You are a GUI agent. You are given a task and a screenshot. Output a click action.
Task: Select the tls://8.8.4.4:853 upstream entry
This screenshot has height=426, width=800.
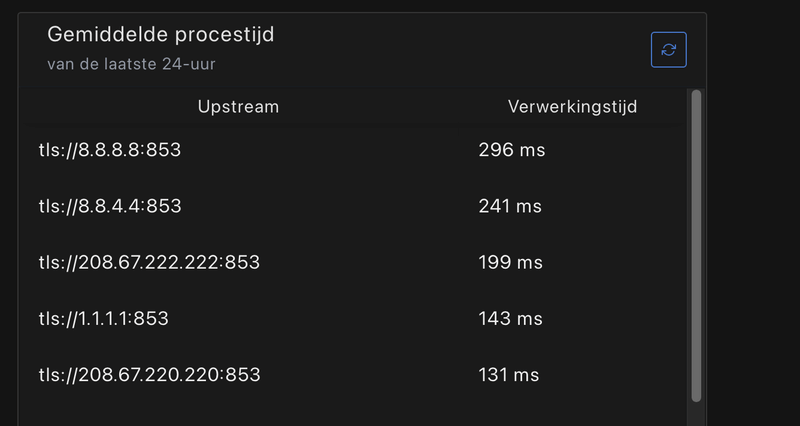pyautogui.click(x=110, y=207)
